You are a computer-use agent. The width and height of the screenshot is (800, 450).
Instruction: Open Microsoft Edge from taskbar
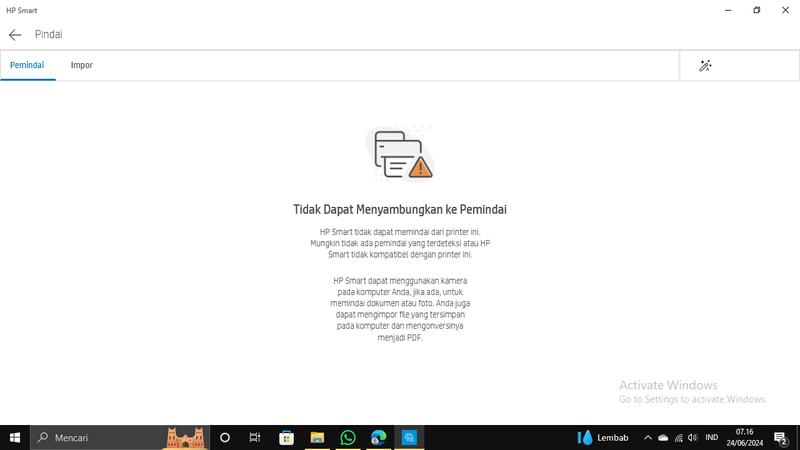click(x=379, y=438)
